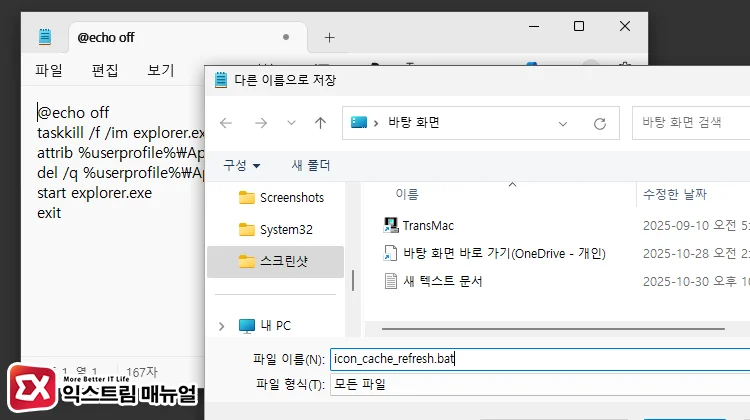
Task: Click the '@echo off' first line in Notepad
Action: (73, 113)
